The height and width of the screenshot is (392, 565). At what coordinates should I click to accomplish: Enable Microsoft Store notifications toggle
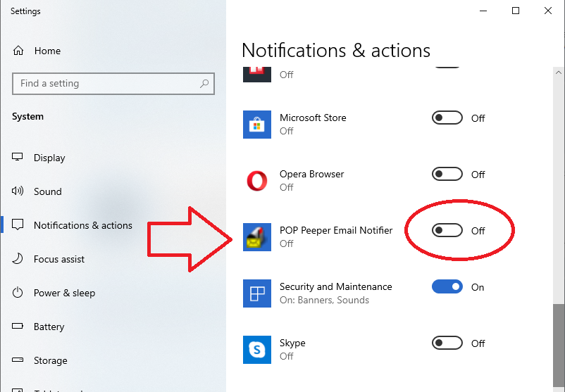click(447, 118)
